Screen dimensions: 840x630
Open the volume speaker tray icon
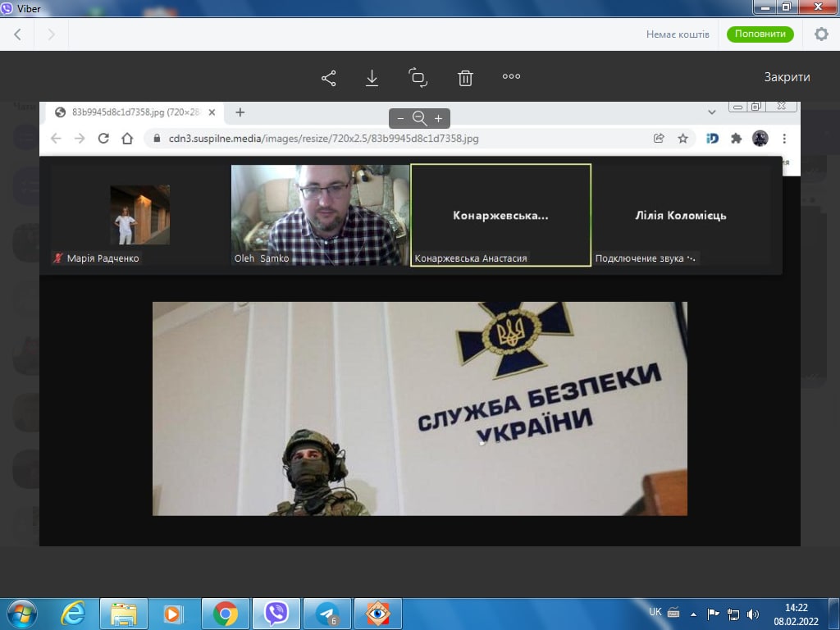coord(753,614)
